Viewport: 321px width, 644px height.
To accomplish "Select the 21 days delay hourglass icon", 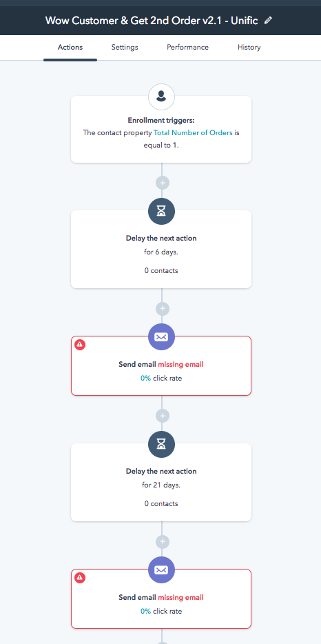I will tap(161, 445).
